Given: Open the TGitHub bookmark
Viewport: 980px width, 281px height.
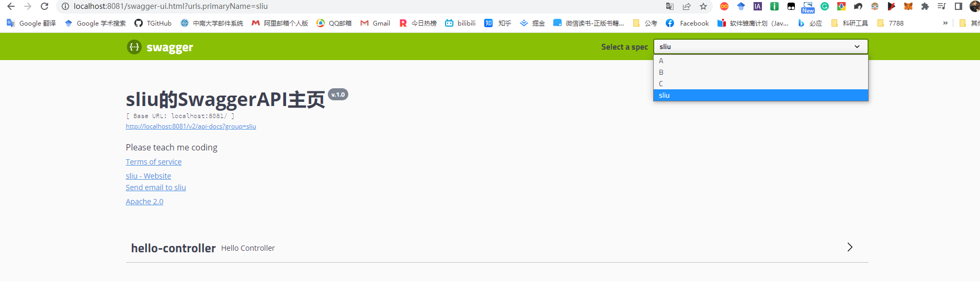Looking at the screenshot, I should [153, 23].
